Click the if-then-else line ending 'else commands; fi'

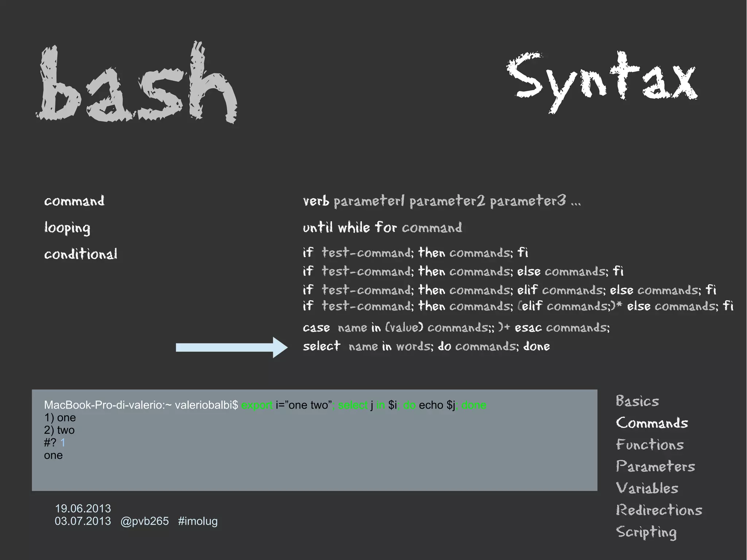(463, 271)
